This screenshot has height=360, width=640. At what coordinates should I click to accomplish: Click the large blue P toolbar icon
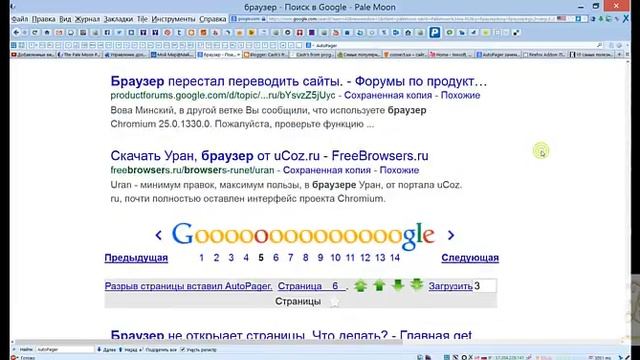(435, 32)
